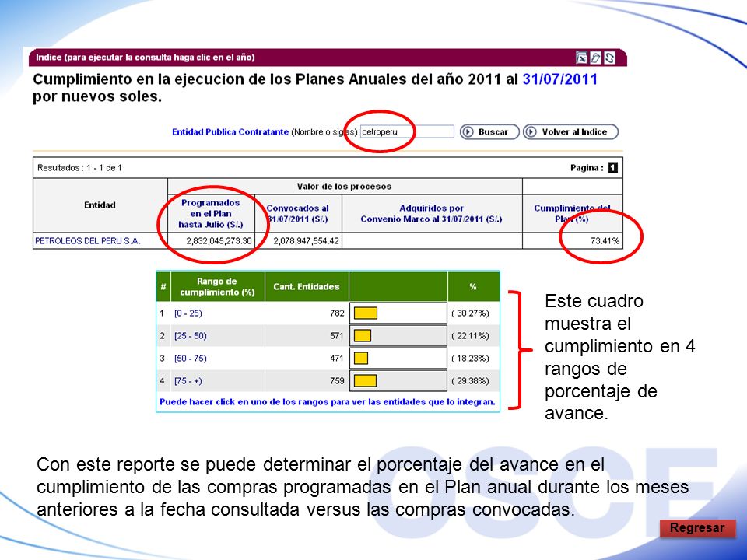Click the Adquiridos por Convenio Marco header
Screen dimensions: 747x560
(432, 213)
